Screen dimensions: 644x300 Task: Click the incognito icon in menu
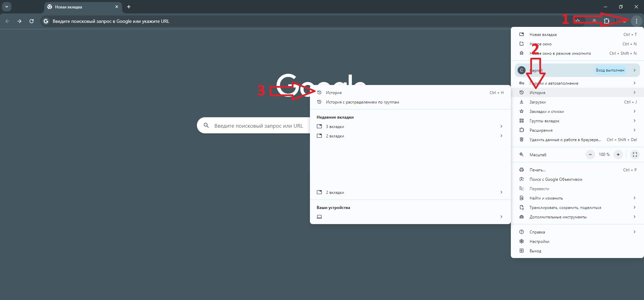[521, 53]
